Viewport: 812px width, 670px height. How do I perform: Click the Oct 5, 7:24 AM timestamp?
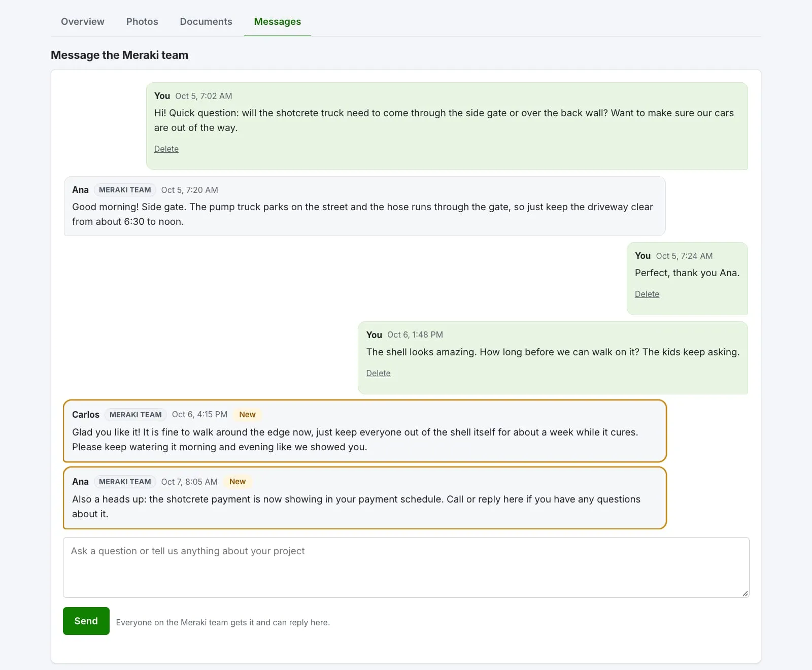(684, 256)
